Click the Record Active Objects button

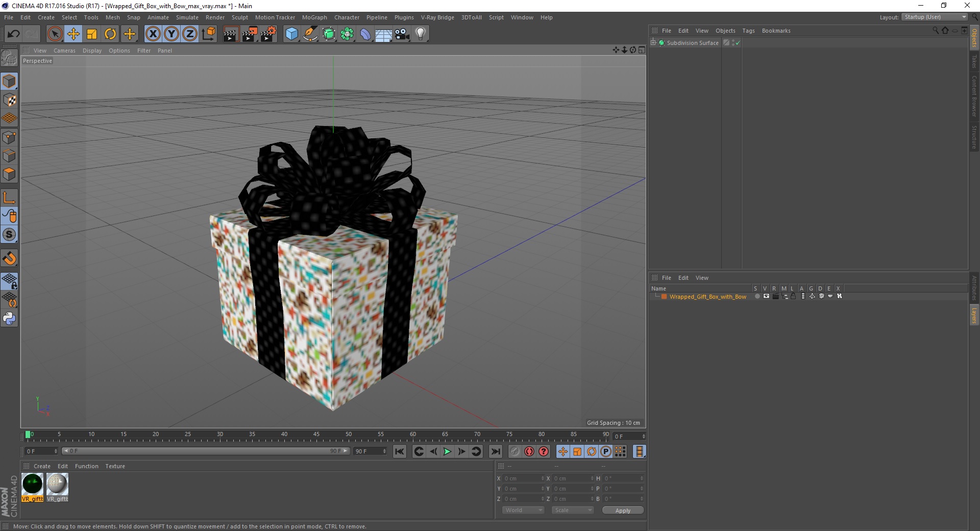(x=514, y=451)
